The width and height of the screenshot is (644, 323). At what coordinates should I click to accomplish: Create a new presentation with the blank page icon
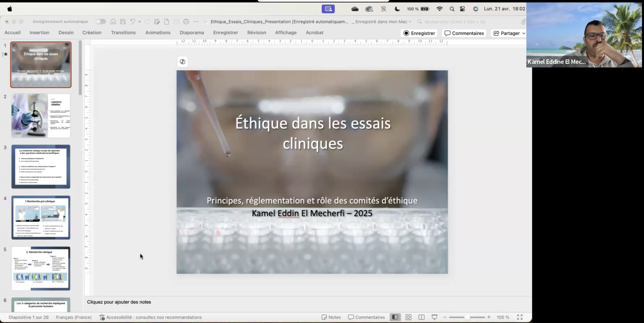166,22
